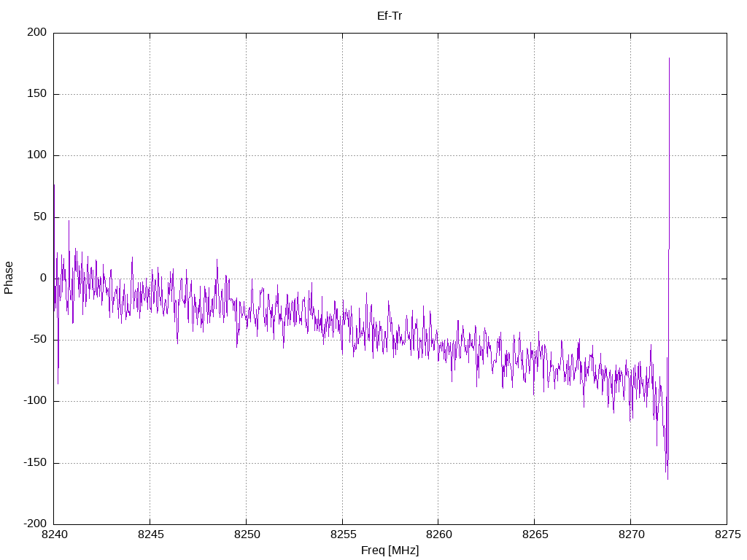The width and height of the screenshot is (747, 560).
Task: Click the 8250 x-axis tick label
Action: point(246,535)
